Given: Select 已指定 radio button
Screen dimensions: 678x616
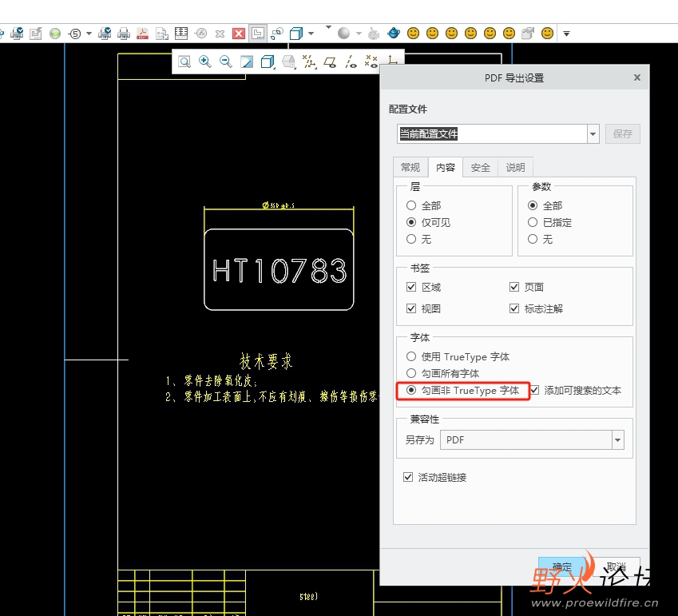Looking at the screenshot, I should 533,222.
